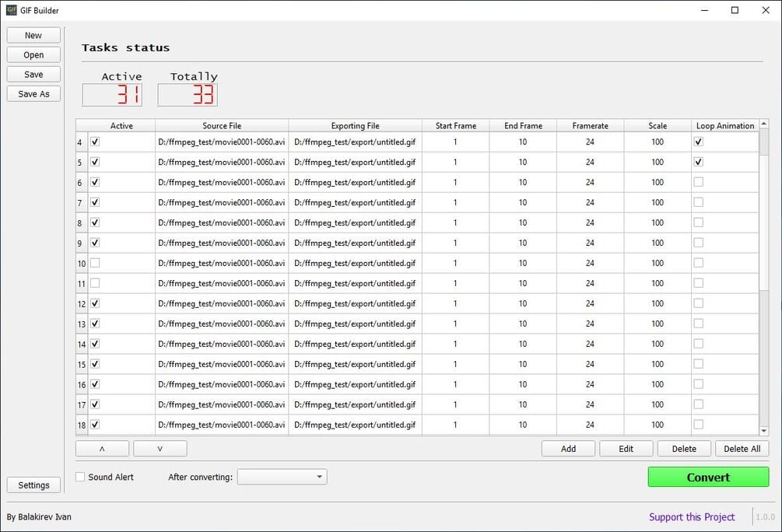Screen dimensions: 782x532
Task: Click the Totally counter display showing 33
Action: pyautogui.click(x=188, y=95)
